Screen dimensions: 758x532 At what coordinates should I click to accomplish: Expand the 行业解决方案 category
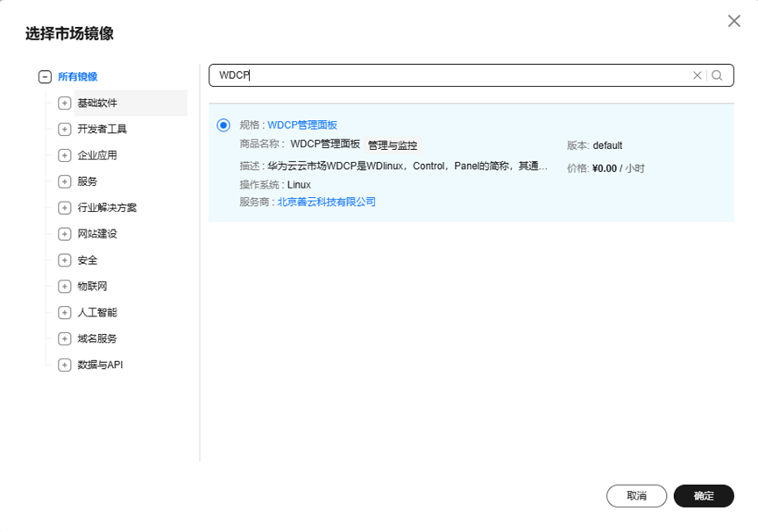click(x=64, y=208)
